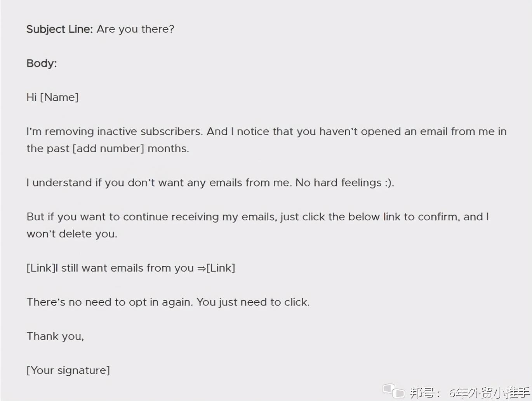Select the bold "Body:" heading
The image size is (532, 401).
[x=42, y=63]
